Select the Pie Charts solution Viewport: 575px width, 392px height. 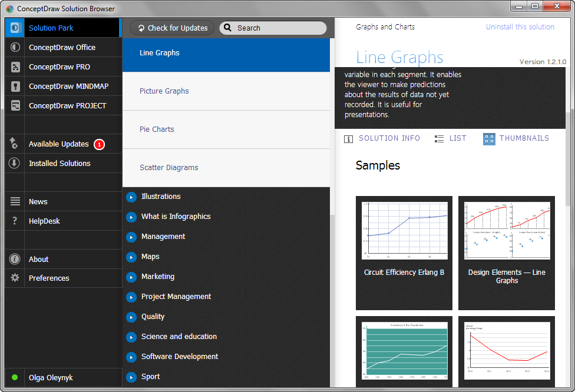(226, 129)
